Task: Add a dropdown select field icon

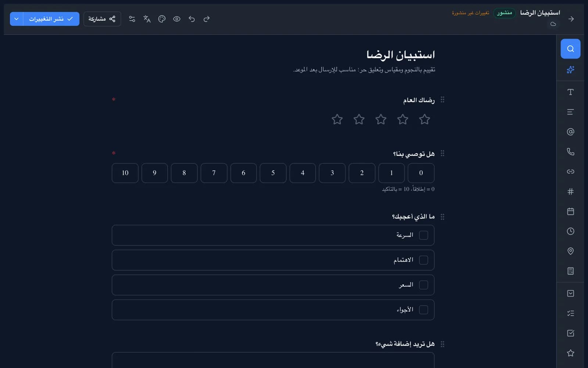Action: [x=570, y=293]
